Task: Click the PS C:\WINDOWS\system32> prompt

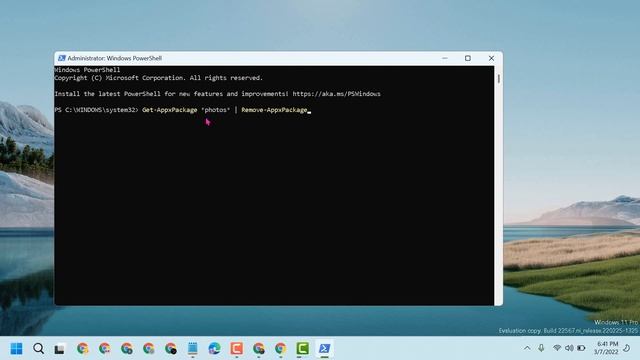Action: (x=96, y=110)
